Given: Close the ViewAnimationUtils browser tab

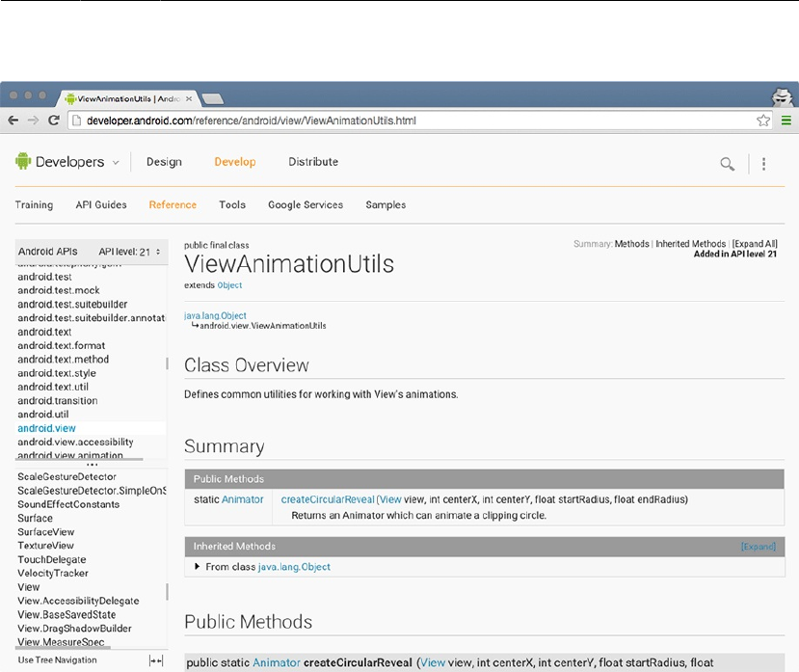Looking at the screenshot, I should 189,99.
